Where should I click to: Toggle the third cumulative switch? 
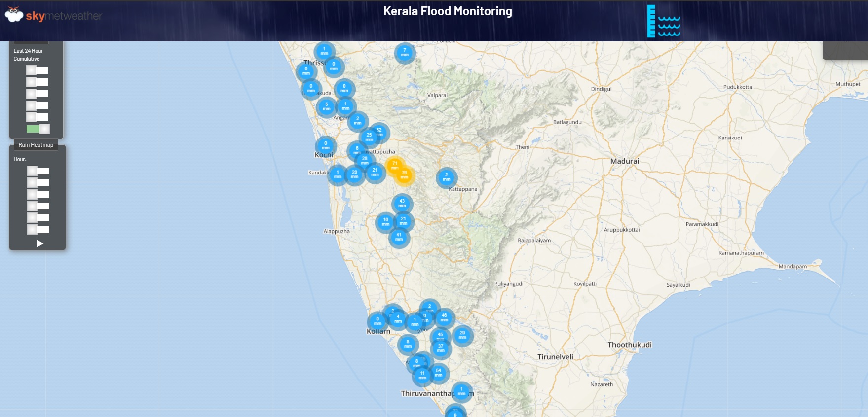(x=38, y=94)
